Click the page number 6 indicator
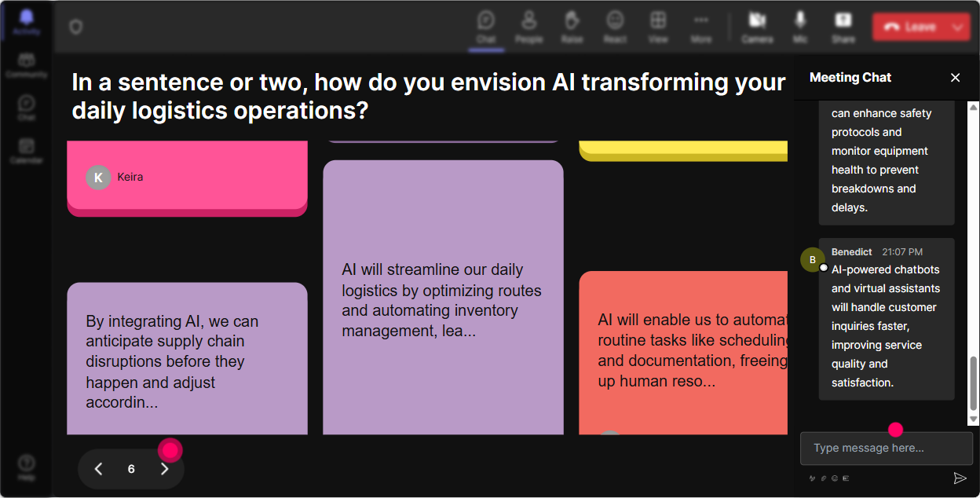 [x=131, y=469]
